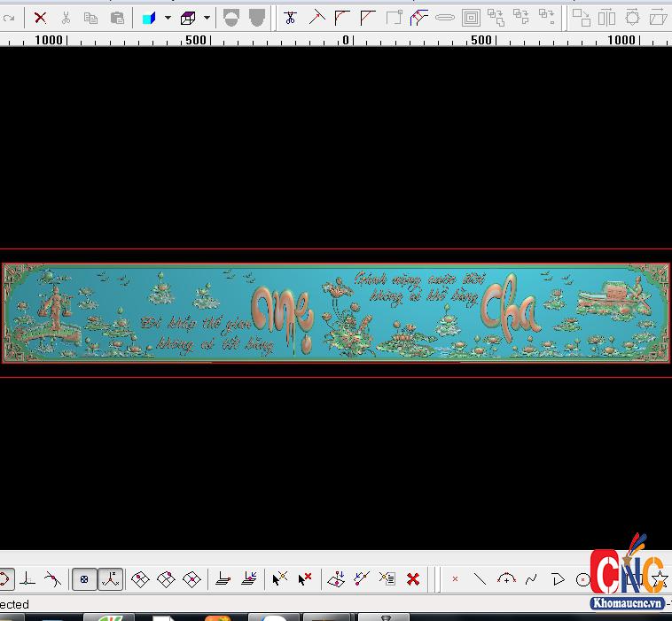Pick the line drawing tool in bottom toolbar
Screen dimensions: 672x621
pyautogui.click(x=480, y=579)
